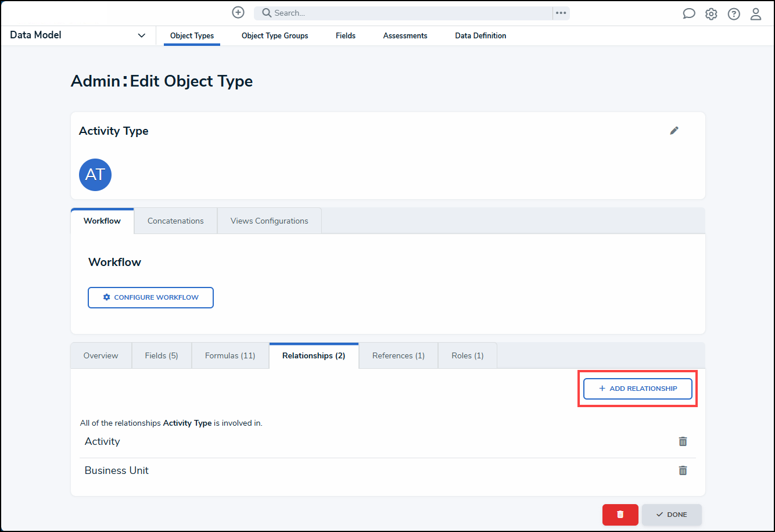Click the pencil icon to edit Activity Type
The width and height of the screenshot is (775, 532).
674,131
